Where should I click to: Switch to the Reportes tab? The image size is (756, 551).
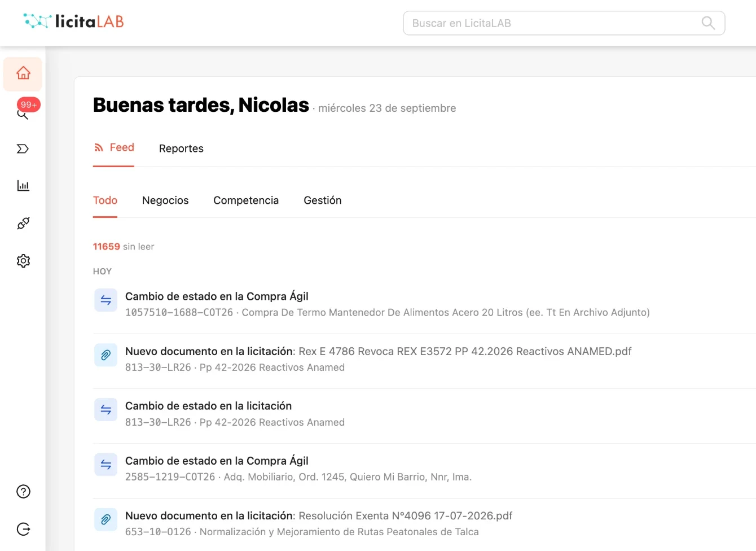coord(181,148)
